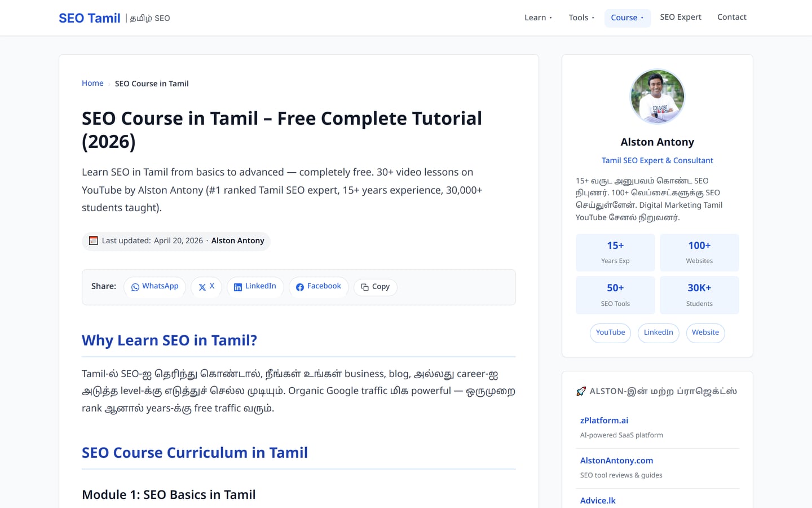Click the 15+ Years Exp stat card
The width and height of the screenshot is (812, 508).
click(x=615, y=252)
